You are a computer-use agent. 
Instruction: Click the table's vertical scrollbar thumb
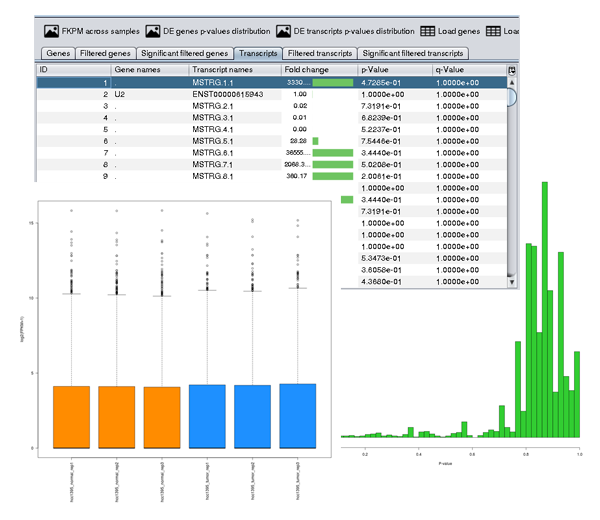[x=512, y=97]
